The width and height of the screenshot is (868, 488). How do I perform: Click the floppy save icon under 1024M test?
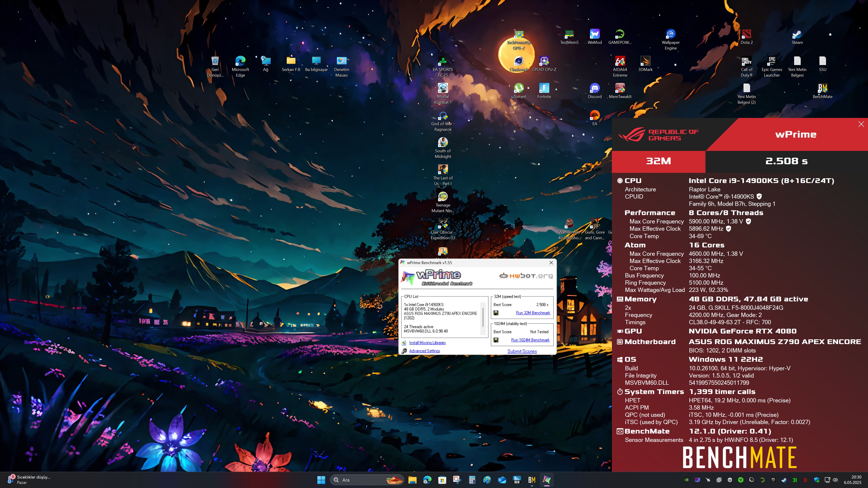pos(496,340)
